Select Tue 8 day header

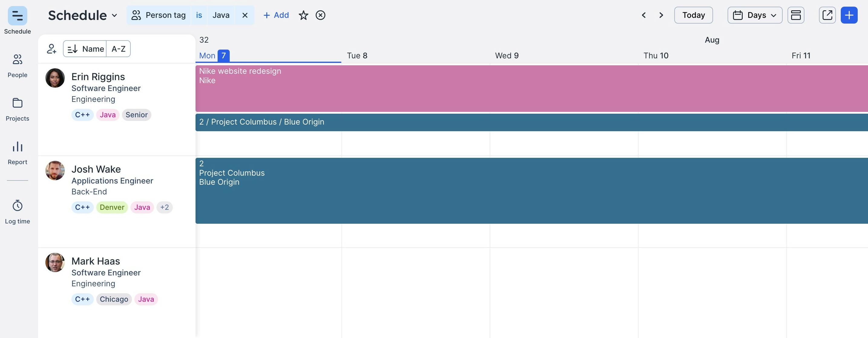357,56
